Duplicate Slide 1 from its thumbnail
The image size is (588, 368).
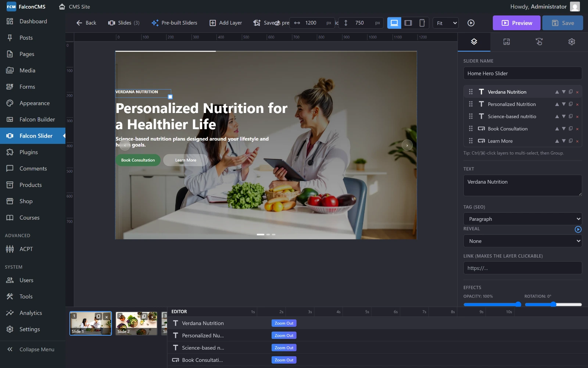pyautogui.click(x=98, y=316)
